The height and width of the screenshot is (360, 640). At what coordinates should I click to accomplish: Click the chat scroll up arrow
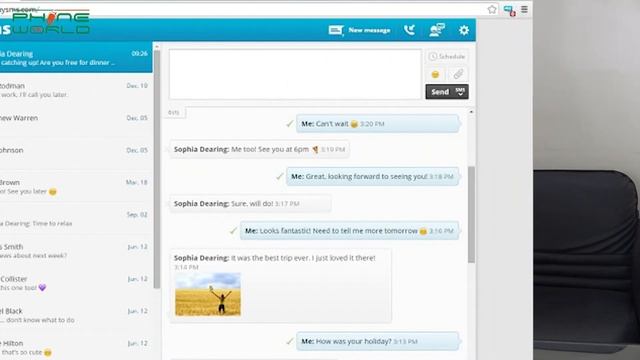point(471,112)
